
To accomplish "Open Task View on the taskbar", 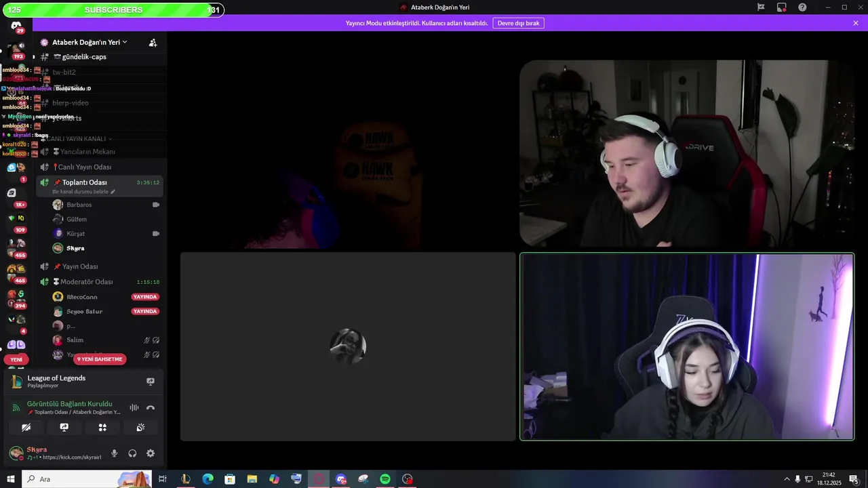I will [x=163, y=479].
